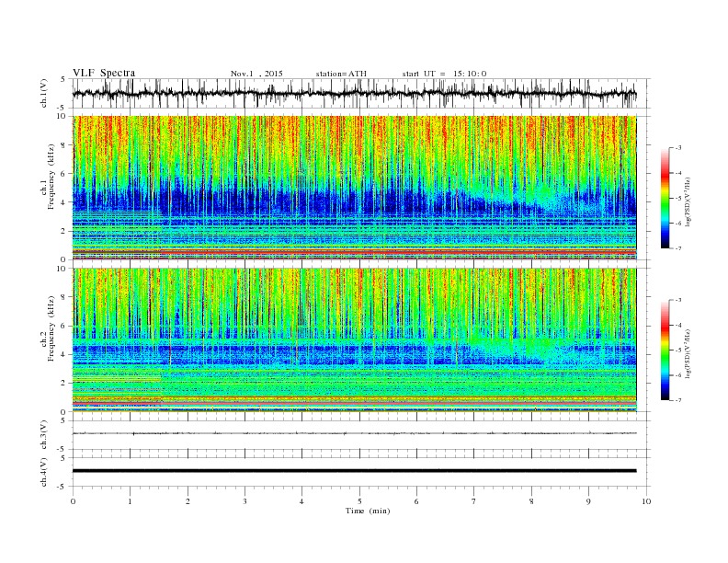Click the time axis tick label '10'
This screenshot has height=563, width=728.
[646, 501]
